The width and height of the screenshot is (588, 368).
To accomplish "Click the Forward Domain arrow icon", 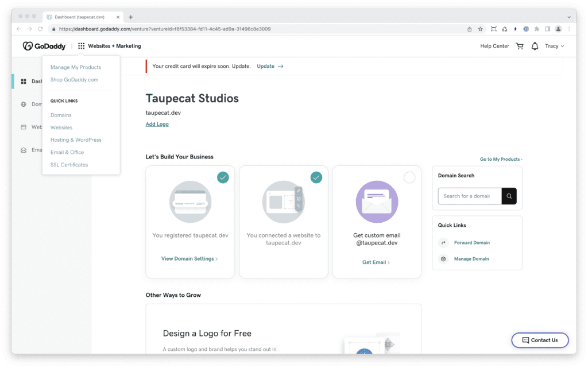I will [x=443, y=243].
